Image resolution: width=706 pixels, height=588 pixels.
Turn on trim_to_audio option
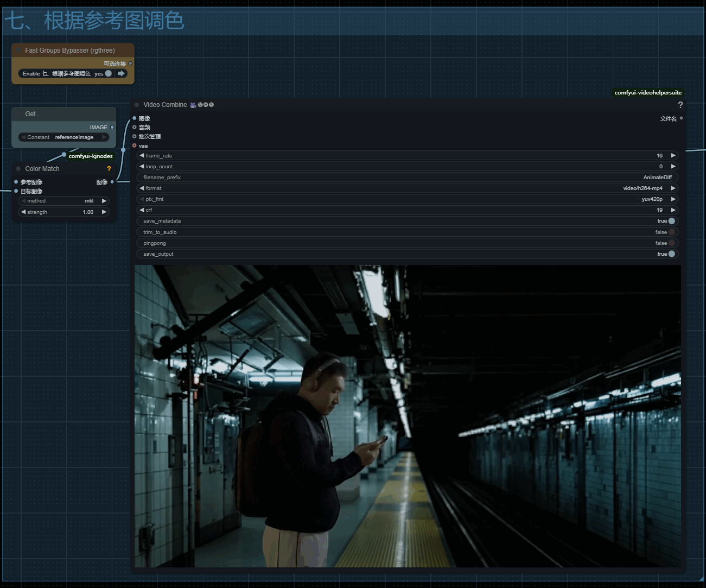click(x=671, y=232)
